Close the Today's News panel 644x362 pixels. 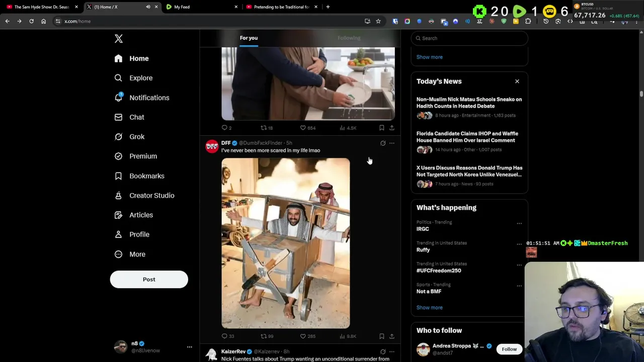tap(517, 81)
